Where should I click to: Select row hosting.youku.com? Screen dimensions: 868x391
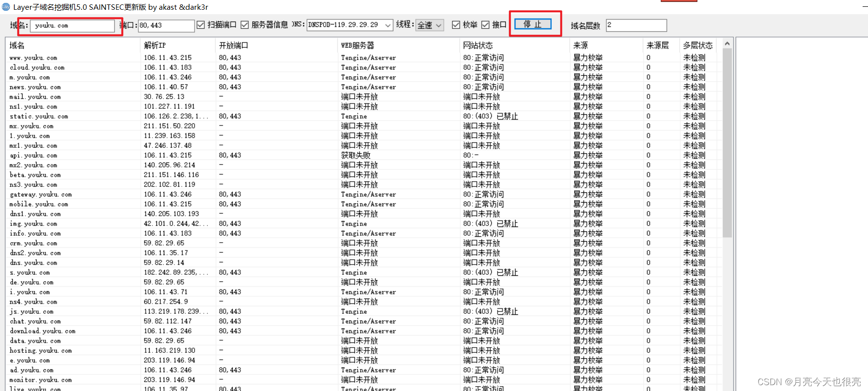[x=364, y=350]
